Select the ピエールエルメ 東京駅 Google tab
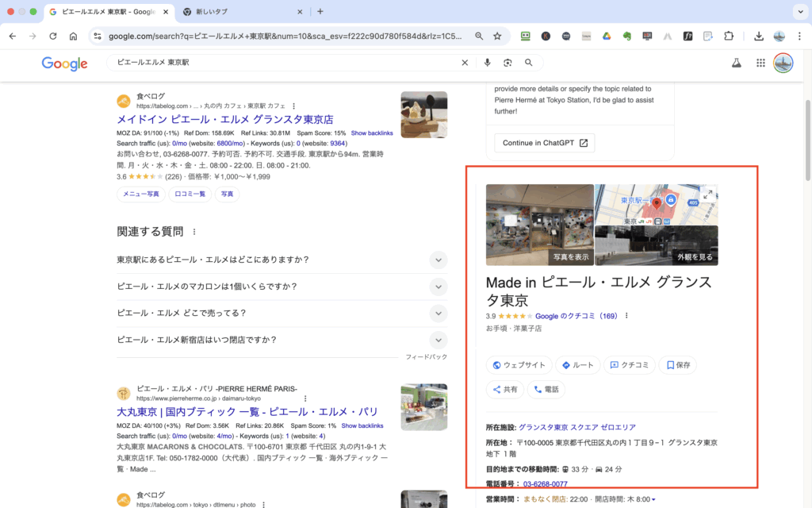The image size is (812, 508). coord(109,11)
